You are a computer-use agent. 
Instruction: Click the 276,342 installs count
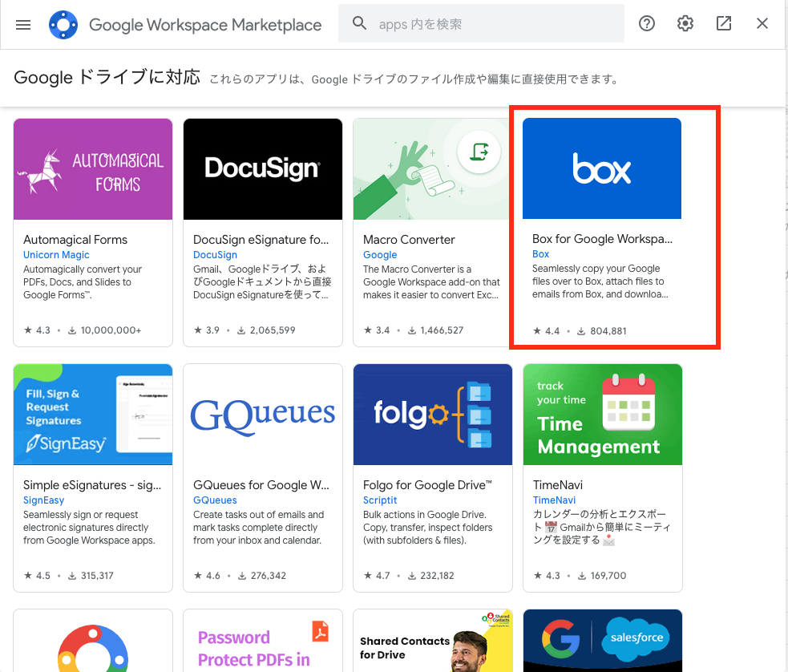click(269, 576)
